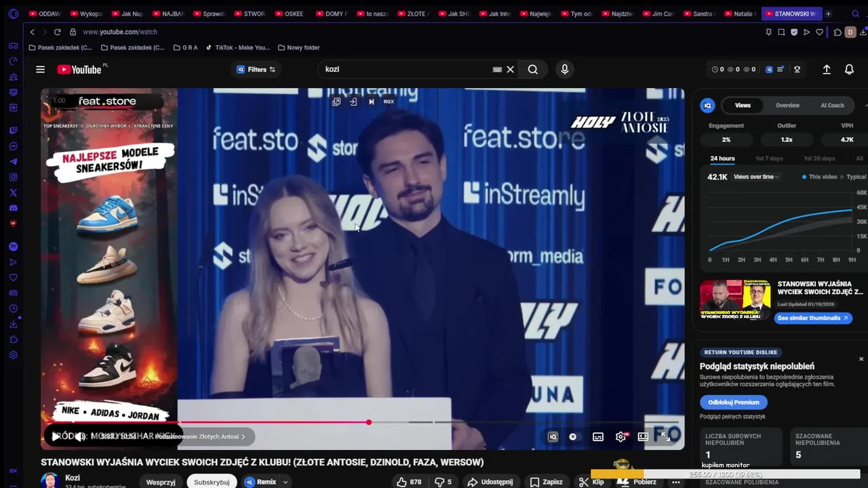
Task: Click the trophy icon in vidIQ toolbar
Action: pos(797,69)
